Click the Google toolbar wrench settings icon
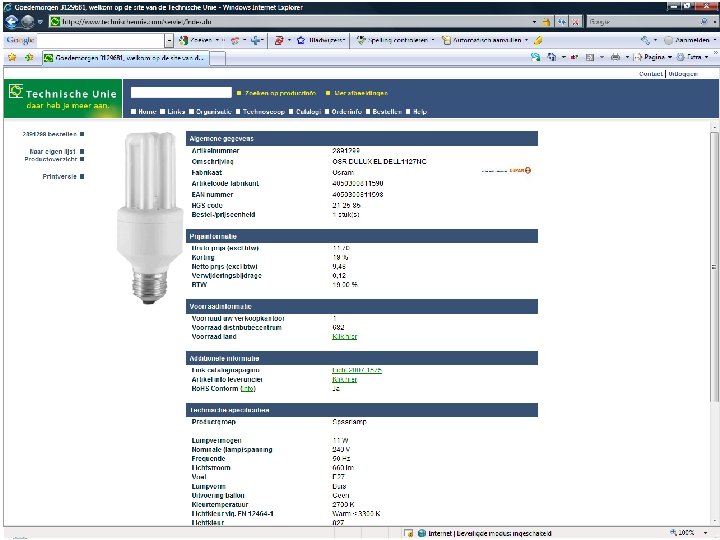720x540 pixels. [x=646, y=40]
